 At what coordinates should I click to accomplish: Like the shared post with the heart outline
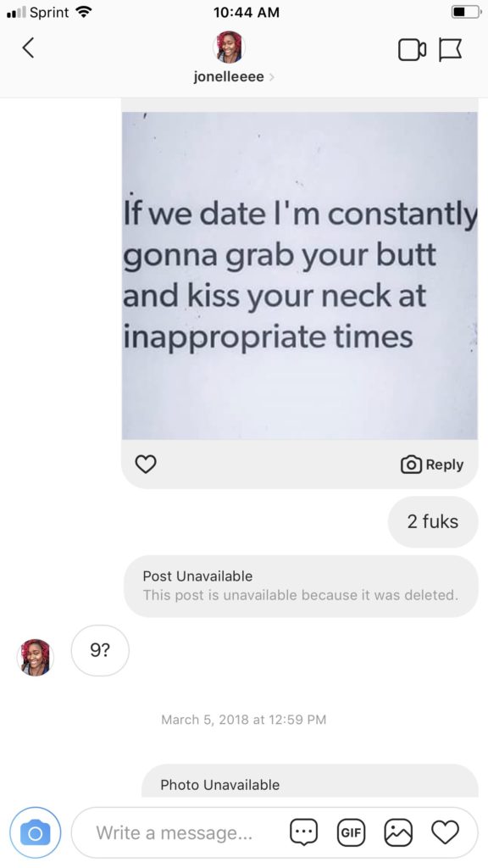pyautogui.click(x=146, y=464)
